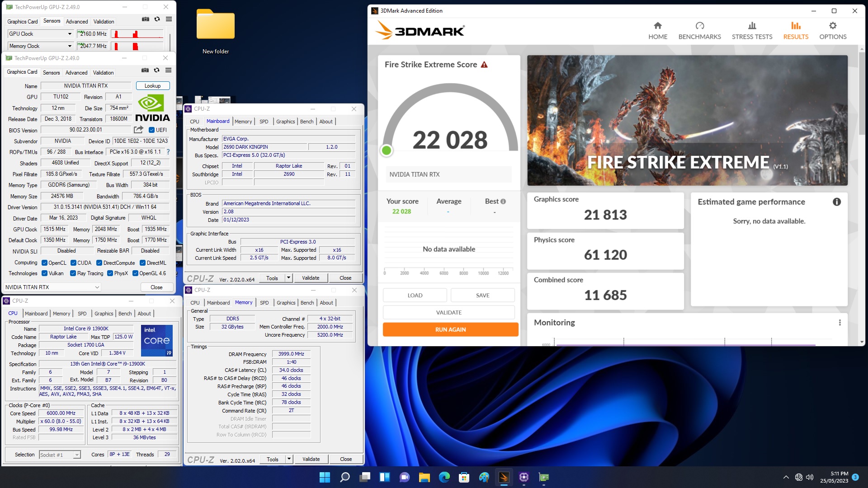This screenshot has height=488, width=868.
Task: Click the VALIDATE button in 3DMark
Action: coord(448,312)
